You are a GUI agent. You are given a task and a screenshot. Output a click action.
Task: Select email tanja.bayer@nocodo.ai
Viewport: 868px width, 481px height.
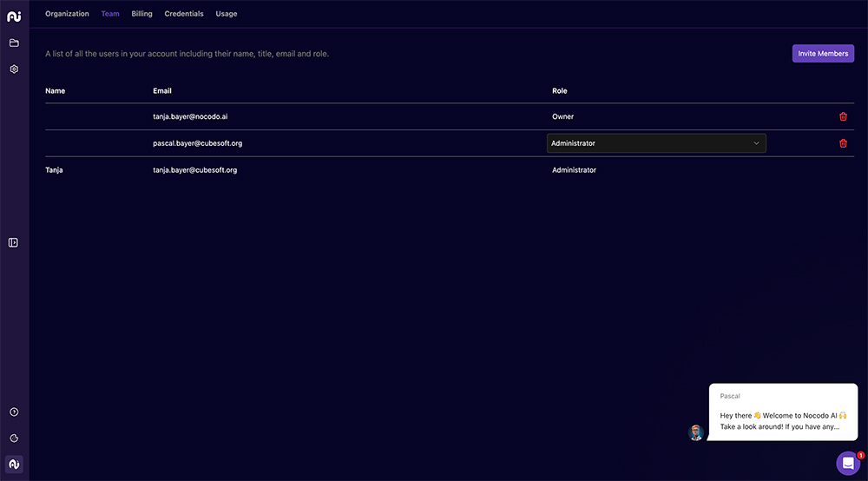click(190, 117)
